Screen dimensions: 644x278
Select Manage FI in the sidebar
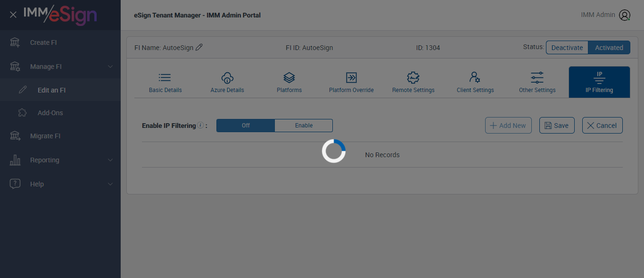pyautogui.click(x=60, y=67)
